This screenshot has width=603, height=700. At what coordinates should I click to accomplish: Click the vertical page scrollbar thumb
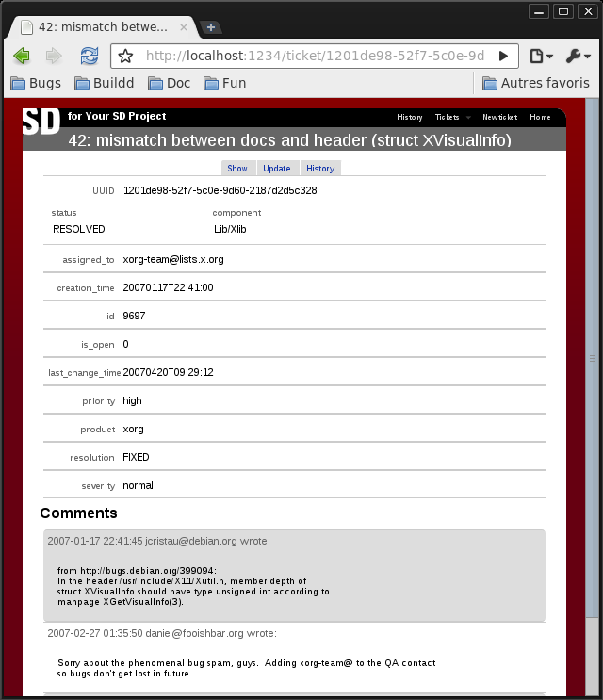pos(592,358)
